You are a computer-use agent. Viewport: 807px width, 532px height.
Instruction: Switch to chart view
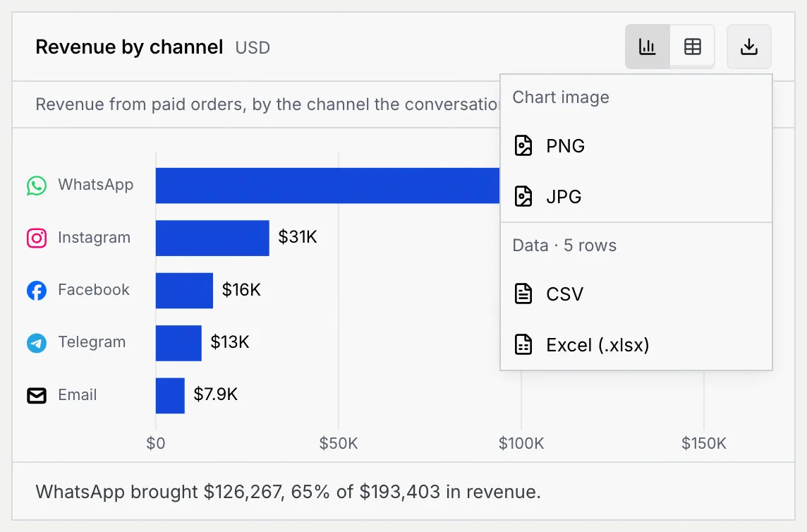coord(648,47)
